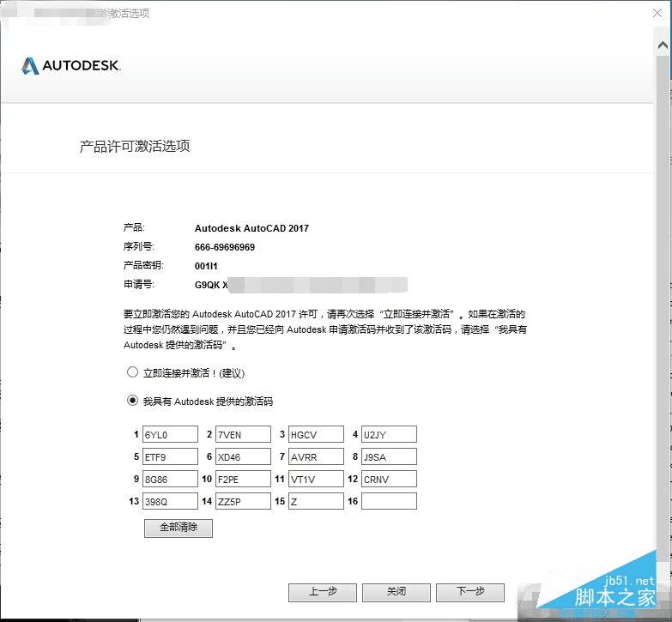Click activation code field 11 containing VT1V

tap(316, 479)
